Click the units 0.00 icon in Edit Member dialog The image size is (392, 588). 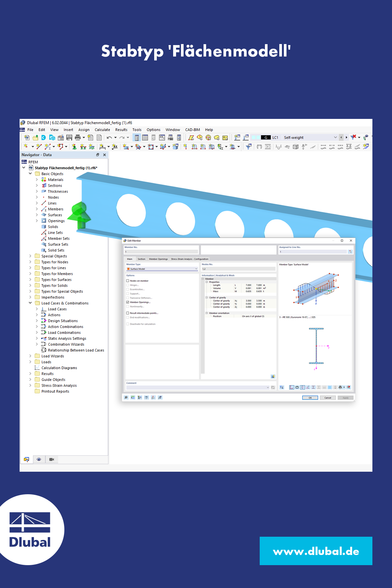pos(133,398)
